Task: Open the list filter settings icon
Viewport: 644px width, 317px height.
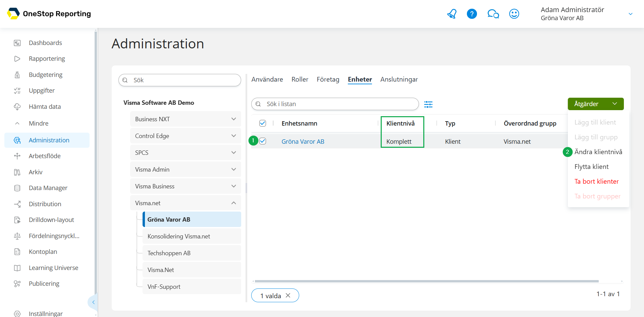Action: point(428,104)
